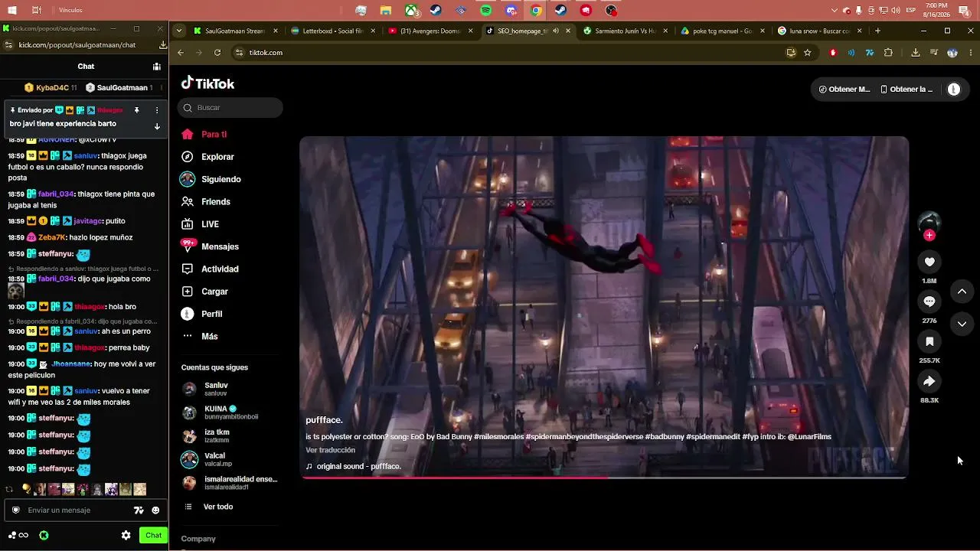Open the 7TV emote menu in chat

(139, 510)
